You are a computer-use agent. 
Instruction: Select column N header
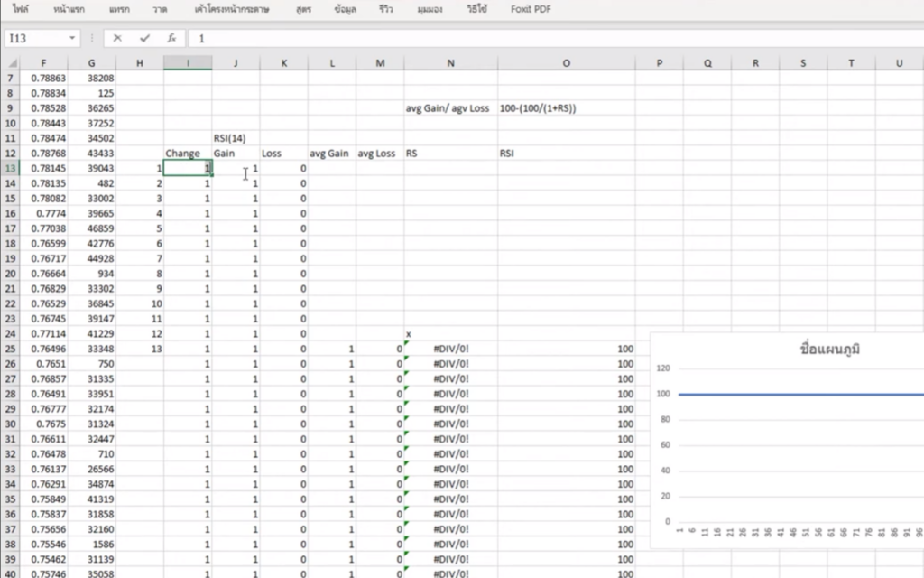451,63
